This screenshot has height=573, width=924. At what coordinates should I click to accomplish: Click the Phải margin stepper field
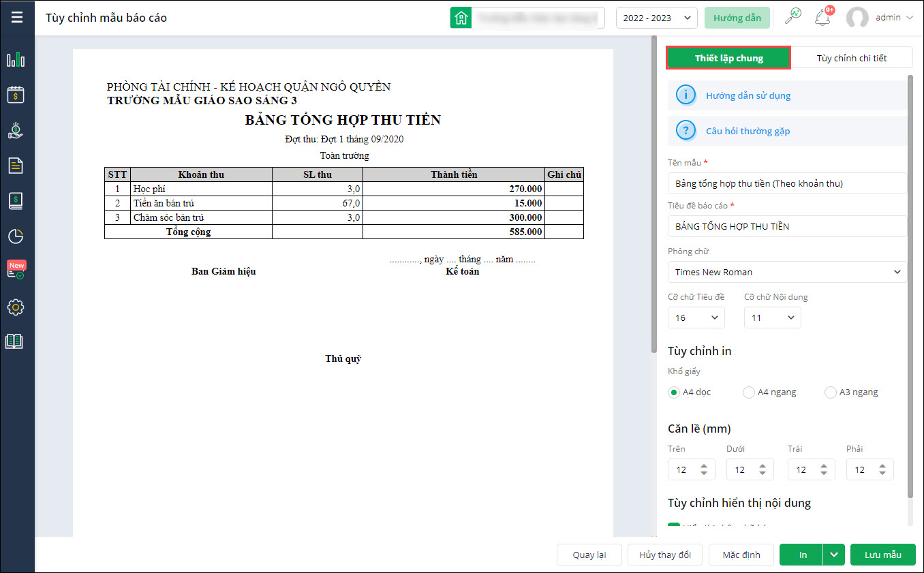click(870, 469)
